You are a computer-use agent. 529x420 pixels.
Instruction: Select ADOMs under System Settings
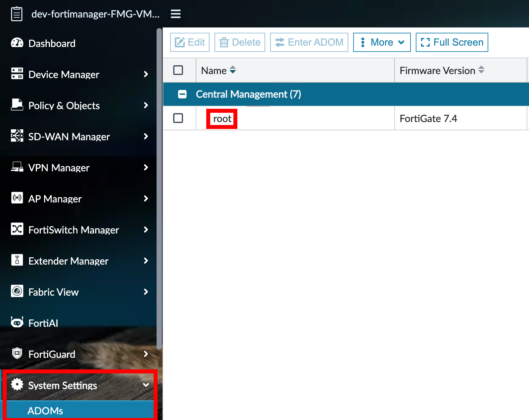pos(45,411)
